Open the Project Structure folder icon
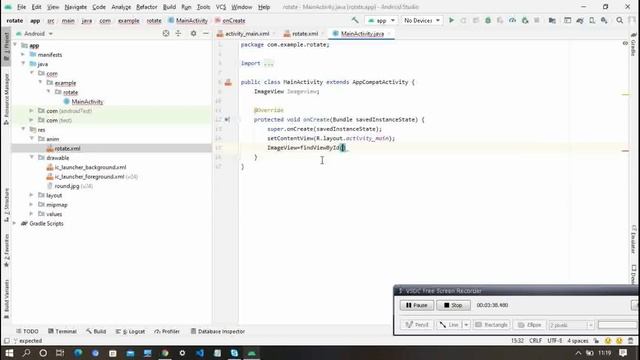Image resolution: width=640 pixels, height=360 pixels. (x=552, y=20)
